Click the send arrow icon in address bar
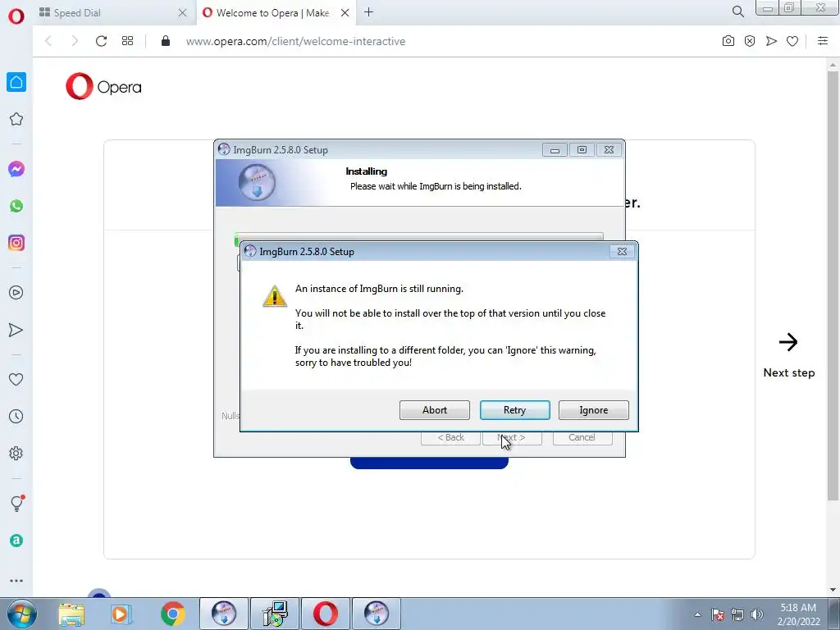 click(771, 41)
